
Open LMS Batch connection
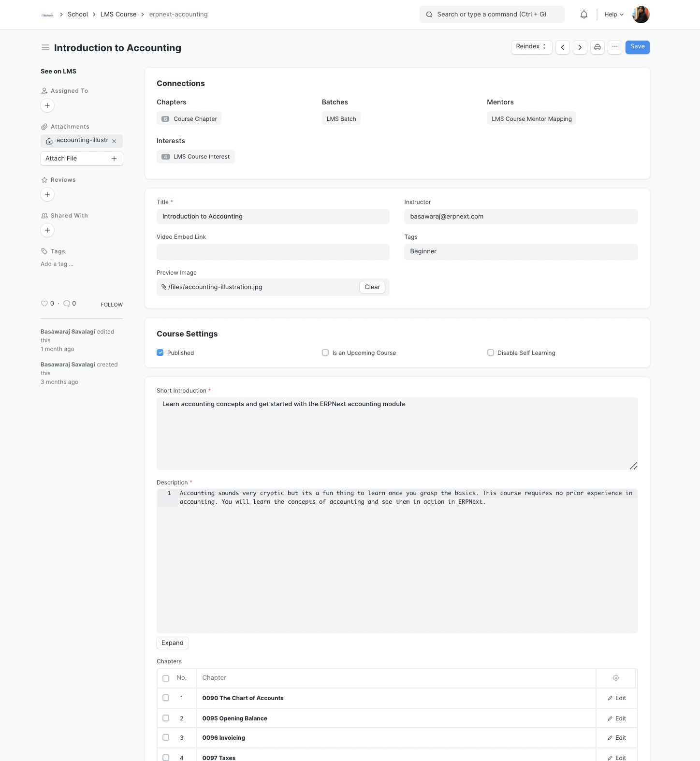341,118
